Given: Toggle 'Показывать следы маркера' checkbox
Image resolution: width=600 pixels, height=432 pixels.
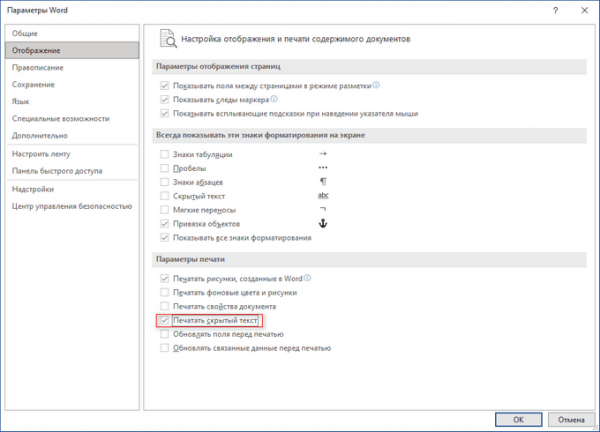Looking at the screenshot, I should coord(165,99).
